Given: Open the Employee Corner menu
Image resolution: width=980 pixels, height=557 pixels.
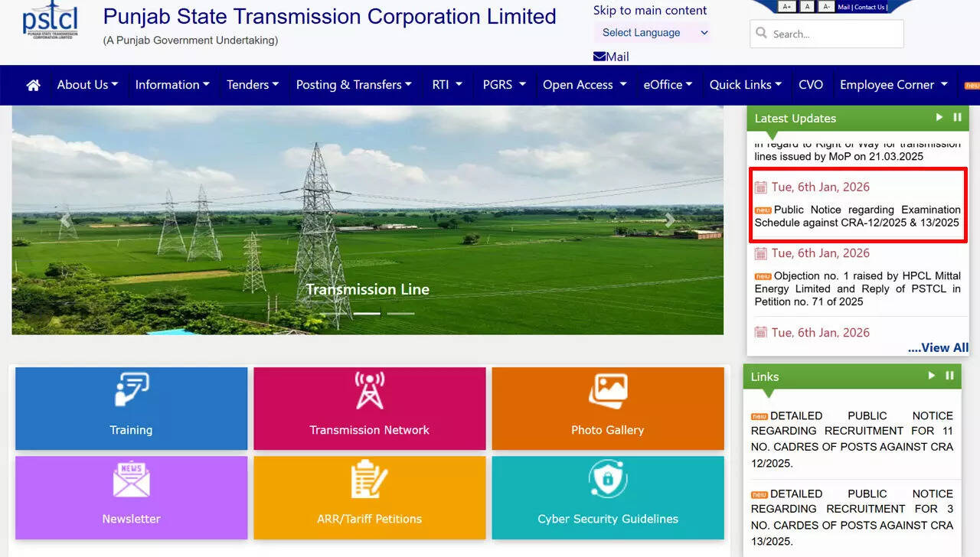Looking at the screenshot, I should 893,85.
